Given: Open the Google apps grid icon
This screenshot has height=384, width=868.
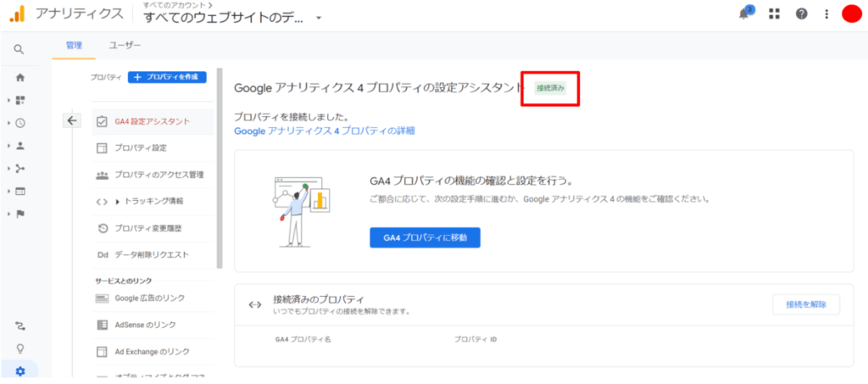Looking at the screenshot, I should click(x=774, y=14).
